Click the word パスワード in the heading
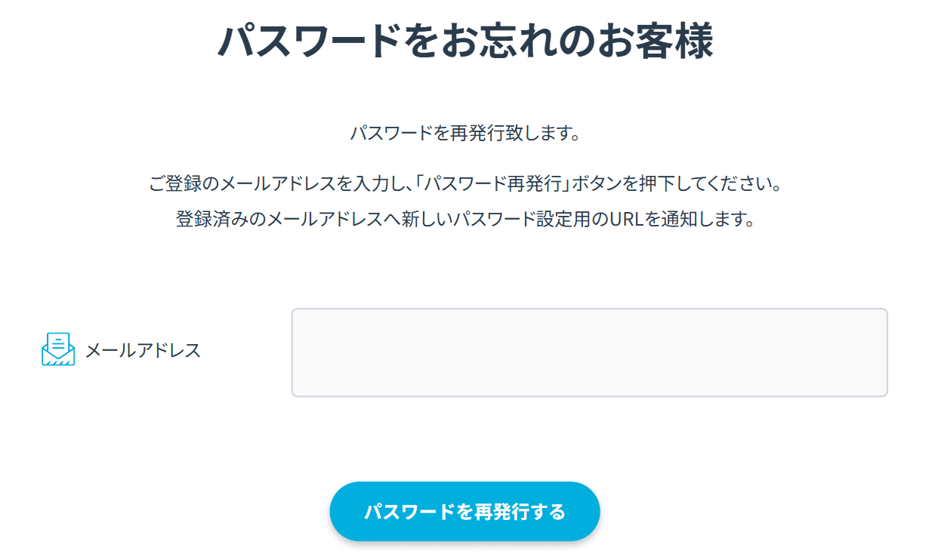 308,42
